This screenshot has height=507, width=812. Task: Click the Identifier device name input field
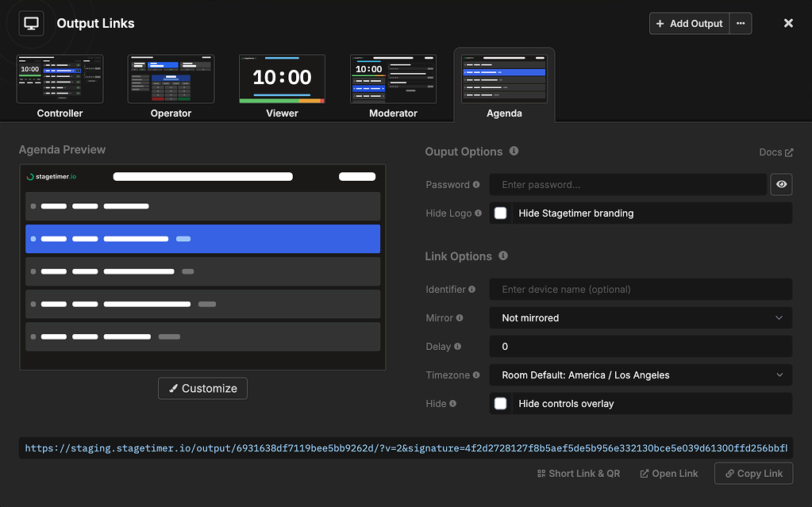coord(641,289)
